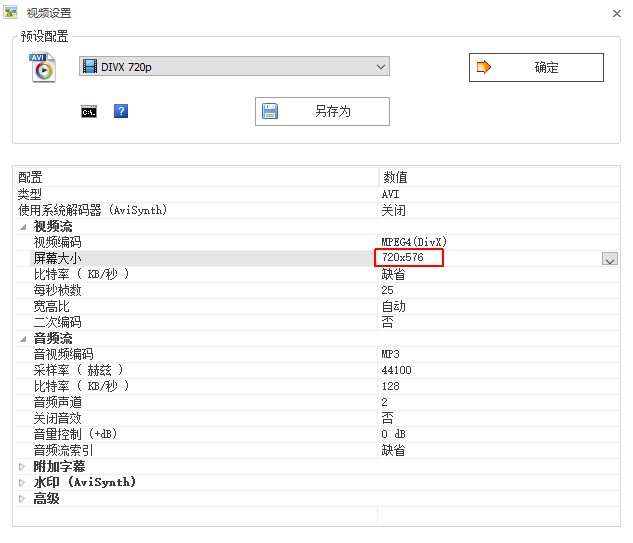633x543 pixels.
Task: Expand the 附加字幕 section
Action: tap(22, 467)
